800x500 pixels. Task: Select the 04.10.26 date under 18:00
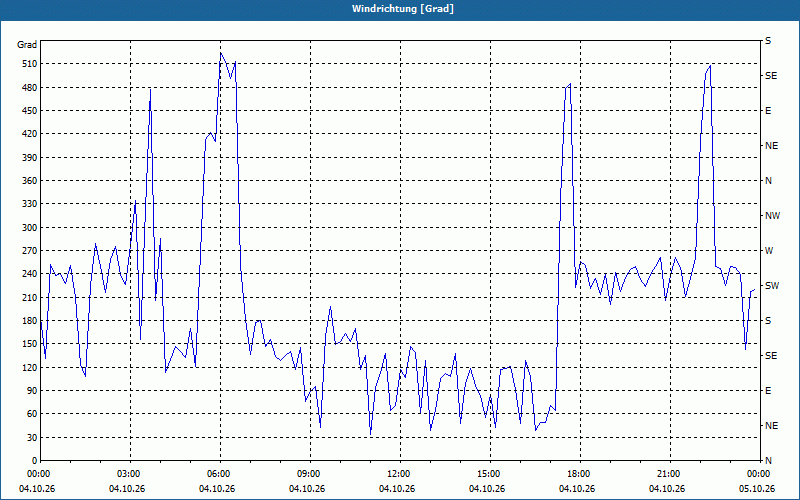577,489
